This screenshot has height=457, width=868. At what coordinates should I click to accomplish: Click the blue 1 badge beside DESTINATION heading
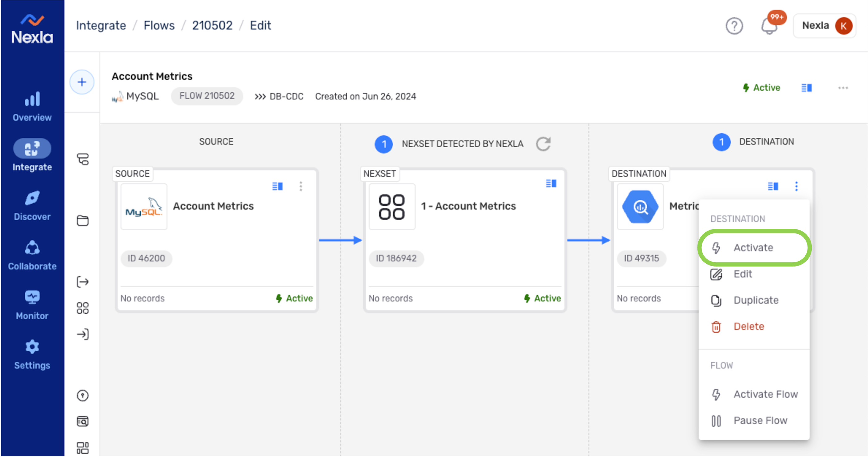(722, 142)
